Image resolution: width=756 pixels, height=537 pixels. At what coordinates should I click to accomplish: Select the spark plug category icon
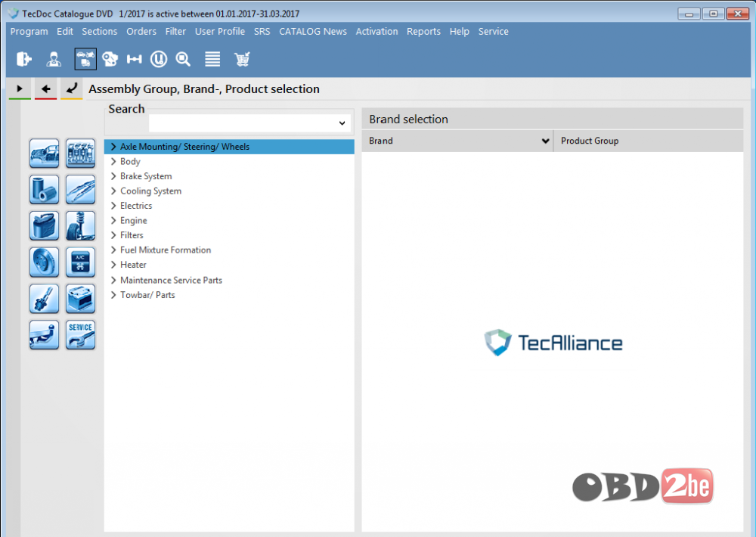45,299
